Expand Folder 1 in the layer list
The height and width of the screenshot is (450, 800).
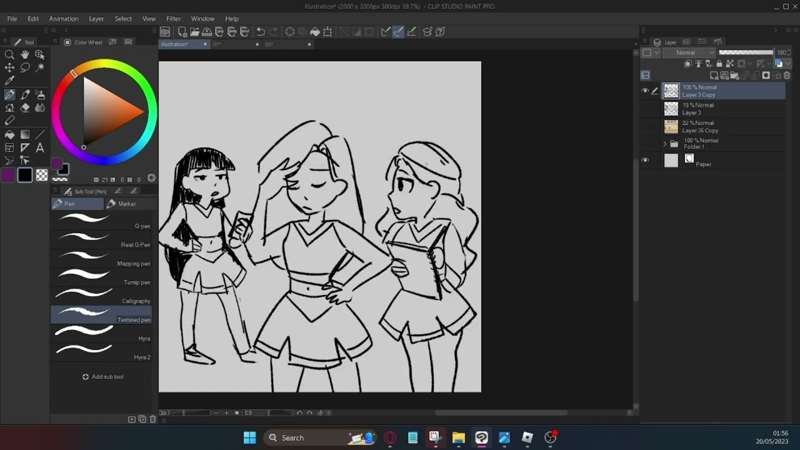pyautogui.click(x=665, y=144)
